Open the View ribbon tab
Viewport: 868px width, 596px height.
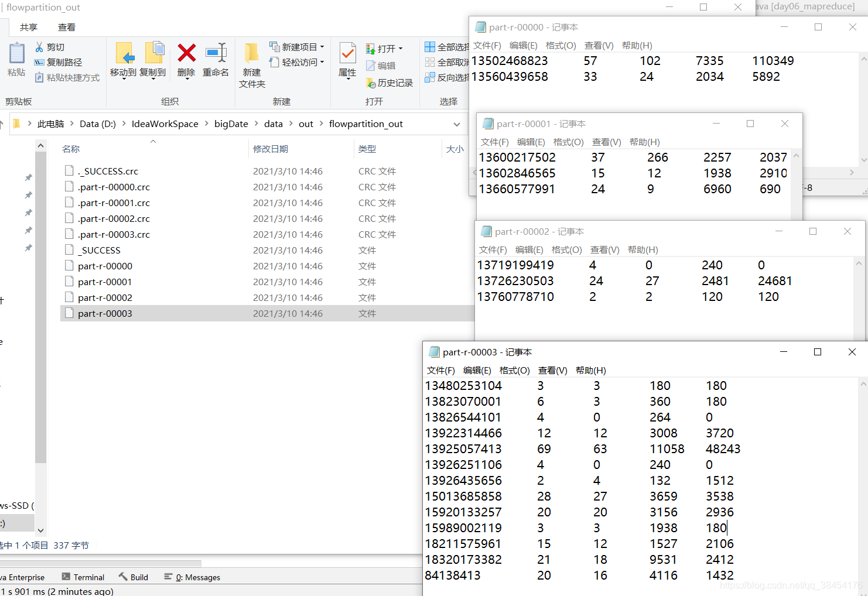(x=67, y=28)
